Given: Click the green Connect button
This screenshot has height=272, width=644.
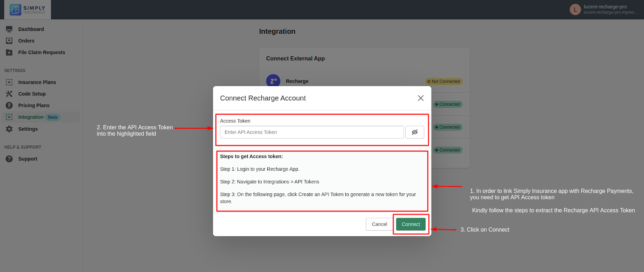Looking at the screenshot, I should [411, 224].
